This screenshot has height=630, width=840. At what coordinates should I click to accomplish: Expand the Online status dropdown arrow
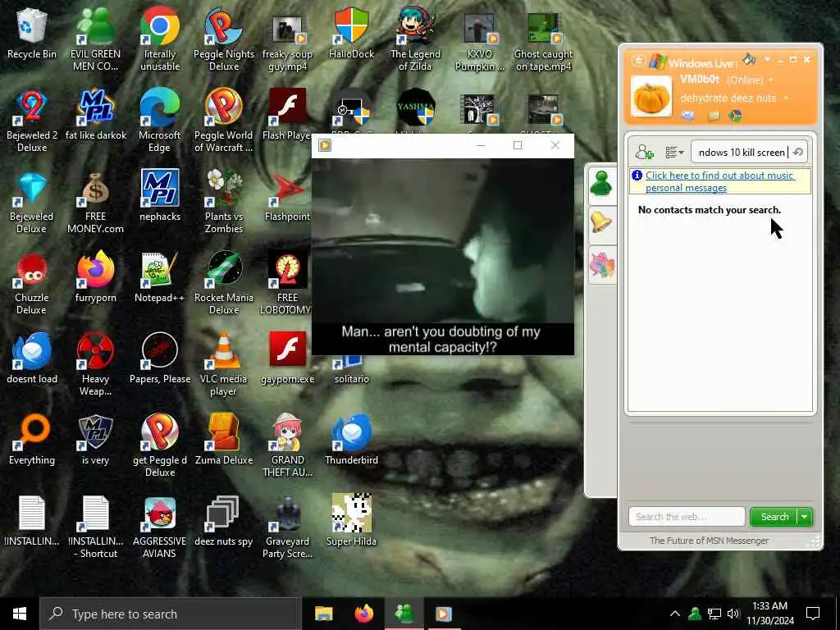coord(771,80)
